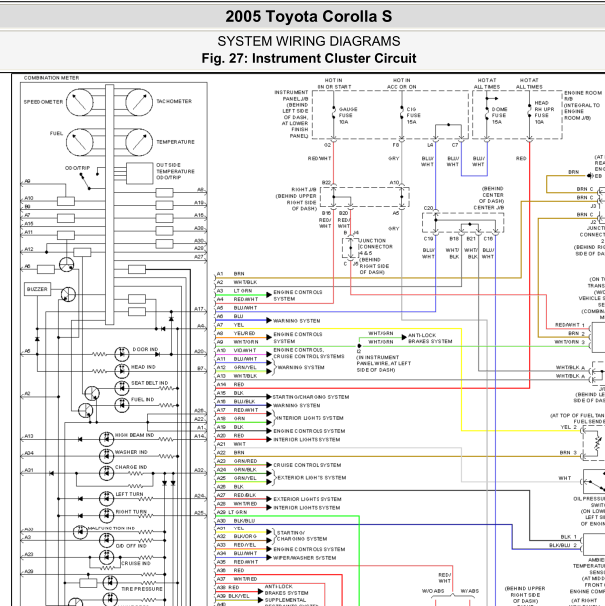605x606 pixels.
Task: Click the "A2 WHT/BLK" pin label
Action: coord(237,283)
